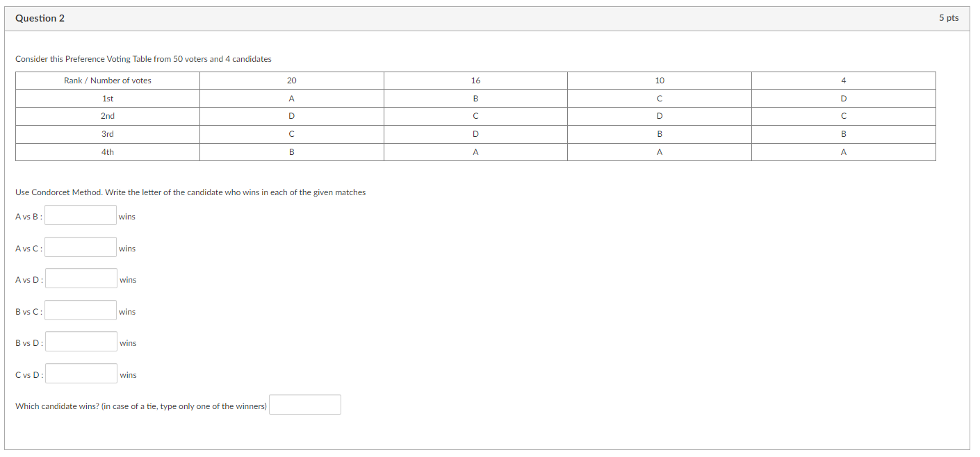Viewport: 980px width, 457px height.
Task: Select candidate D atop the 4-vote column
Action: pos(843,98)
